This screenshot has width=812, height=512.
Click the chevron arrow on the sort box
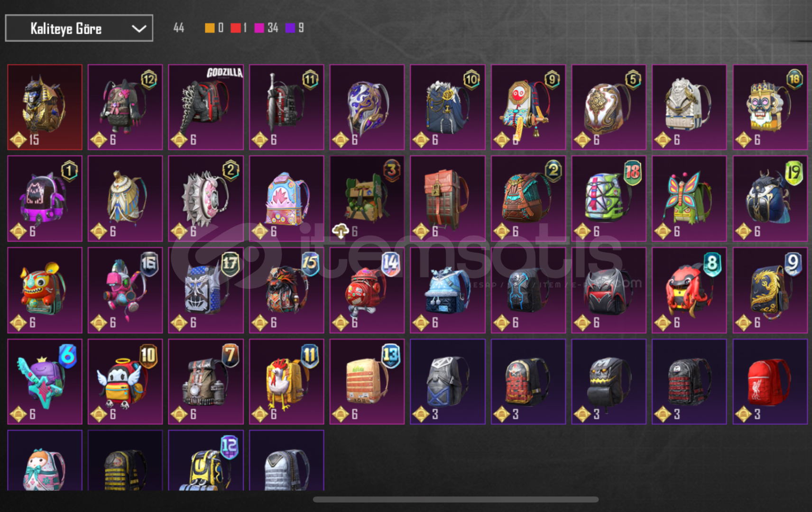pos(138,28)
